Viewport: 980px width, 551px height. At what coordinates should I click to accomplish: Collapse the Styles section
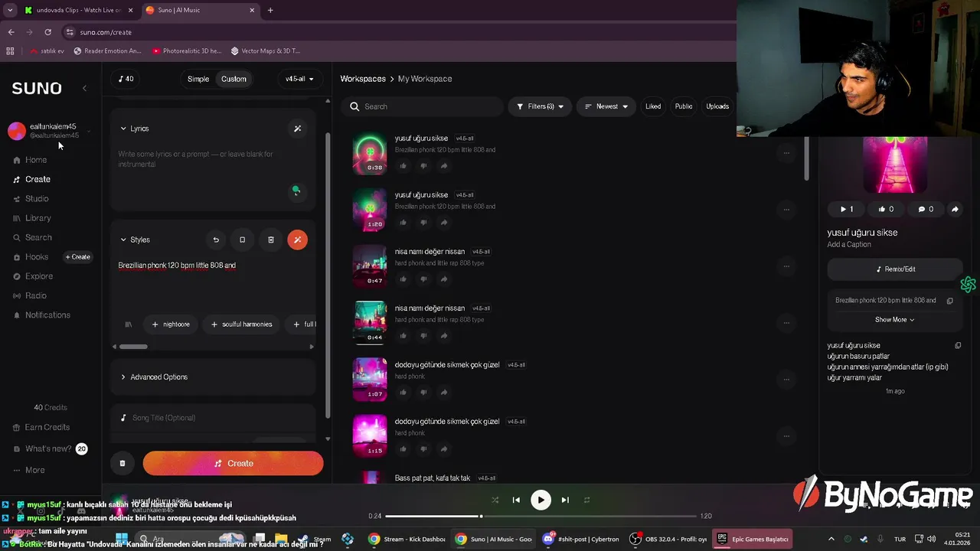click(x=135, y=240)
